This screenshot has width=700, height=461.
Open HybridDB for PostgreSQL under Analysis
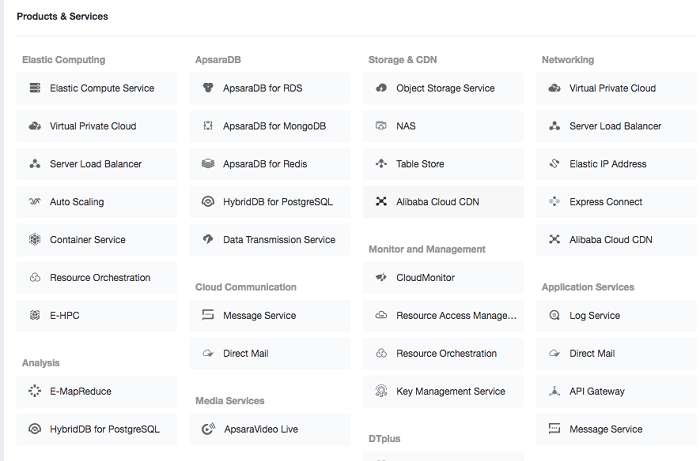click(97, 429)
